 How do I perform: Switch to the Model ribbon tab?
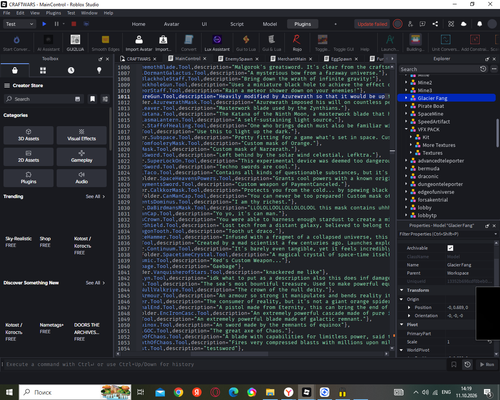[x=270, y=24]
